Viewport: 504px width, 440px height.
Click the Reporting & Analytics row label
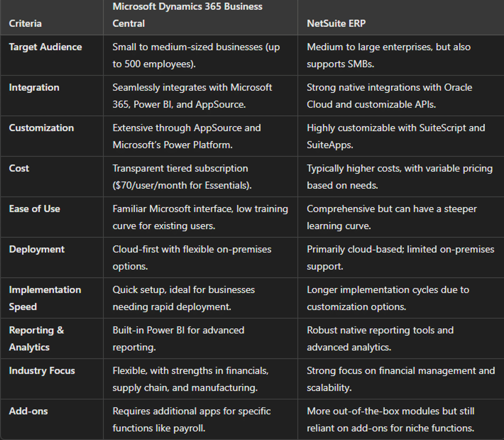pyautogui.click(x=37, y=338)
